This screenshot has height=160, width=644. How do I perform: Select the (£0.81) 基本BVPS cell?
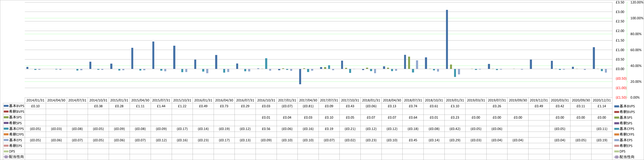[308, 106]
